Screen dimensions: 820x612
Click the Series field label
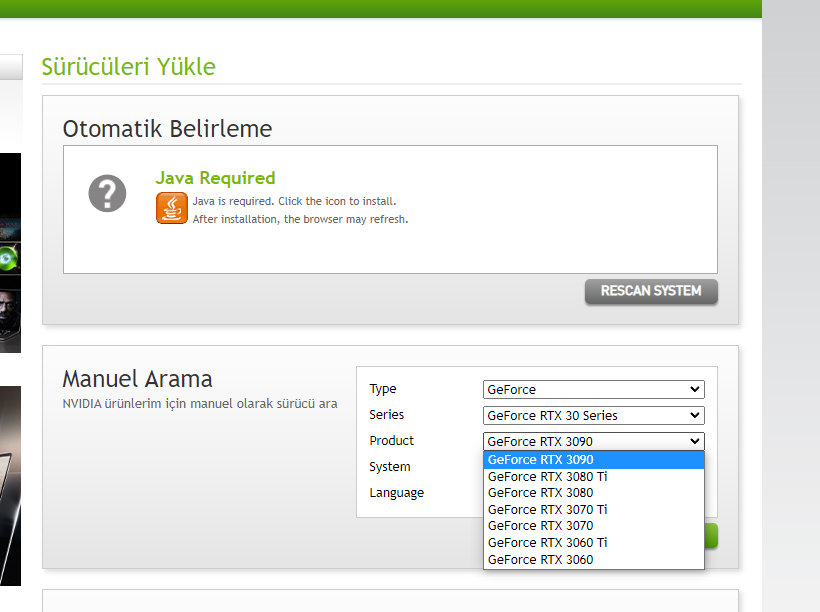(x=387, y=414)
